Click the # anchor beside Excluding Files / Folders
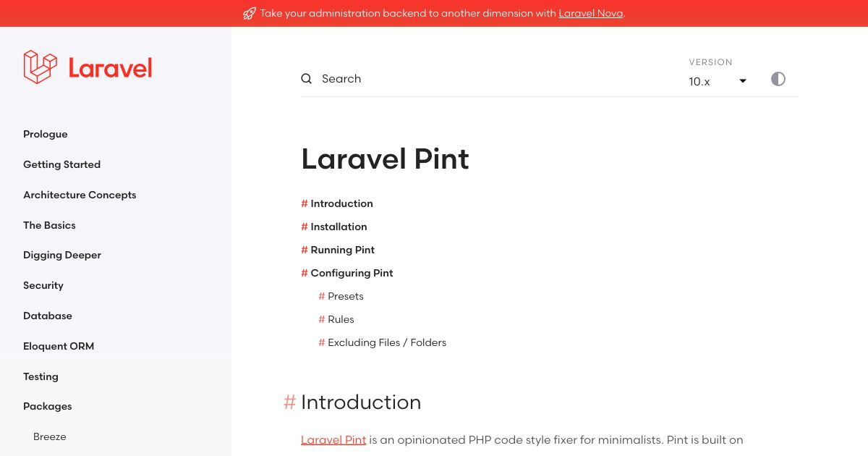The width and height of the screenshot is (868, 456). coord(322,342)
